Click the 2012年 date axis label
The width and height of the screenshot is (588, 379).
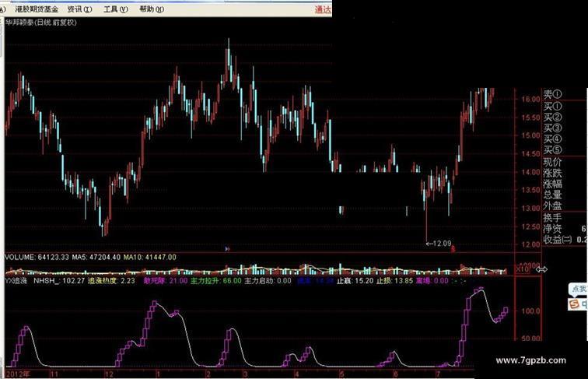click(19, 374)
